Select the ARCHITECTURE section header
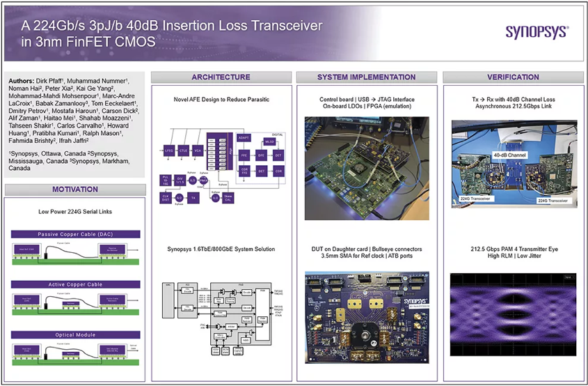The height and width of the screenshot is (386, 588). [x=221, y=77]
